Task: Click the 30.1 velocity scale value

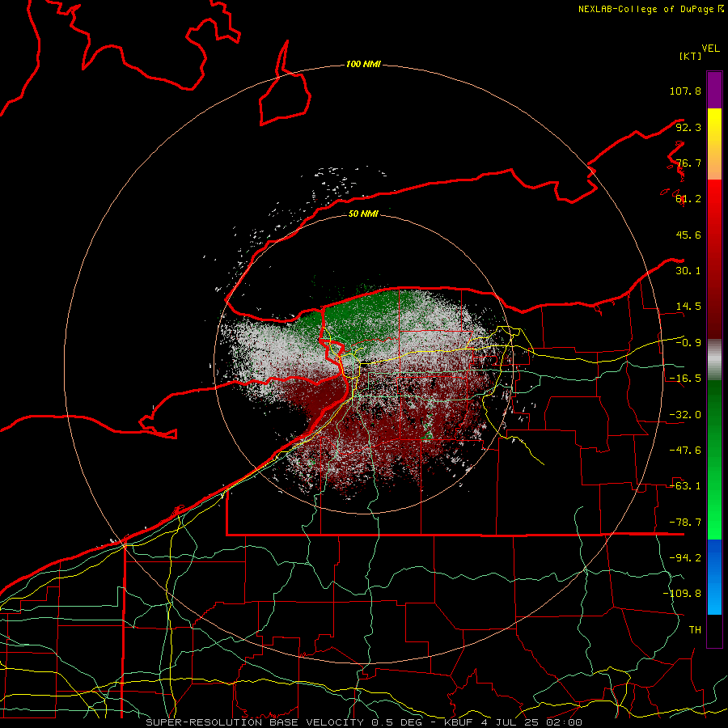Action: [688, 271]
